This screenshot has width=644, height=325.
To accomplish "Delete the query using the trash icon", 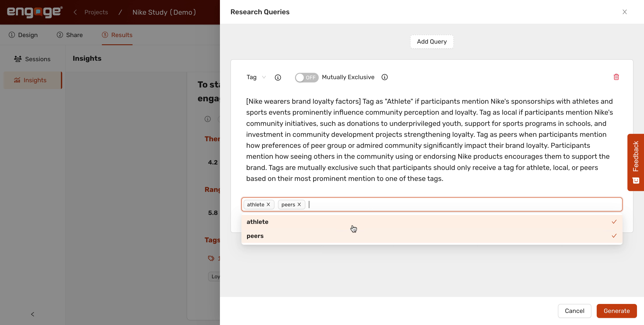I will (616, 77).
